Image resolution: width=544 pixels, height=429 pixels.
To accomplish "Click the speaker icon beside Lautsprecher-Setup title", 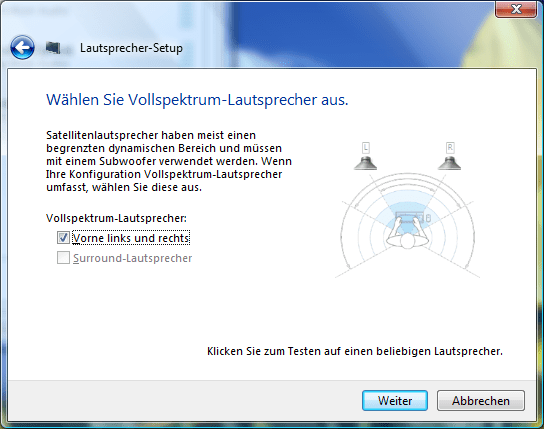I will click(x=53, y=48).
